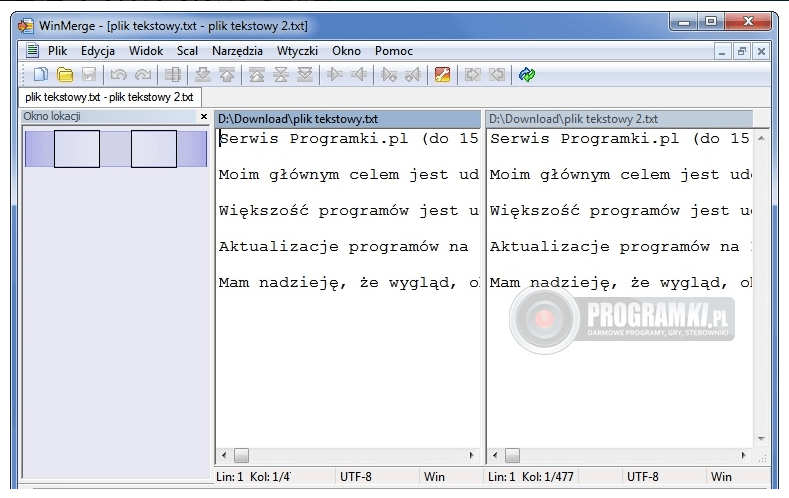Open the Plik menu
The image size is (789, 498).
[57, 51]
